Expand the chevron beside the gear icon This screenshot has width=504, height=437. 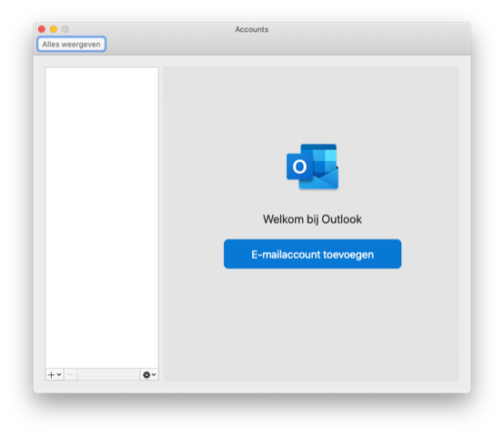[x=154, y=374]
